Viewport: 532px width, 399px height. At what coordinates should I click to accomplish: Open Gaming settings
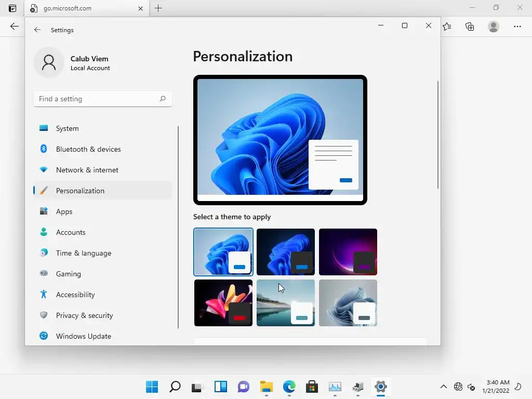pyautogui.click(x=102, y=273)
